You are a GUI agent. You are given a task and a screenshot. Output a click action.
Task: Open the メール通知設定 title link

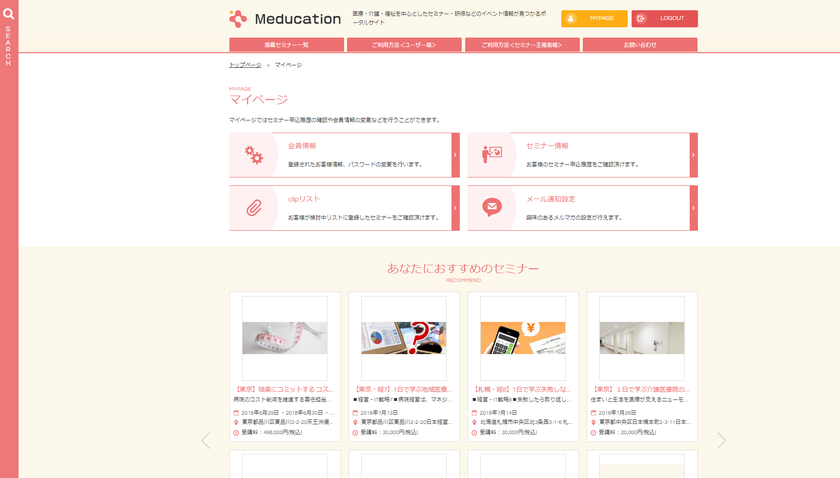pos(551,199)
